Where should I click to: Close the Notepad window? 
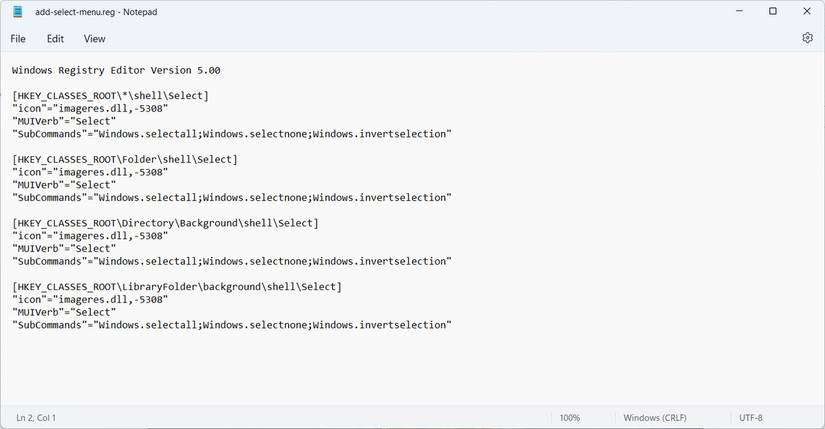[807, 12]
